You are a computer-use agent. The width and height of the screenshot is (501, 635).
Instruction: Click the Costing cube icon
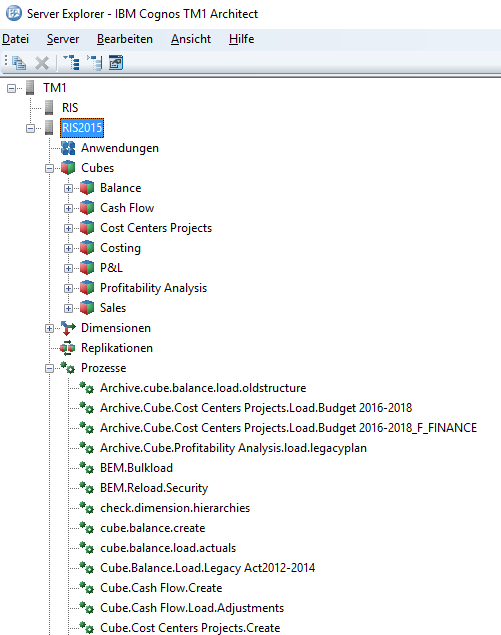tap(87, 247)
